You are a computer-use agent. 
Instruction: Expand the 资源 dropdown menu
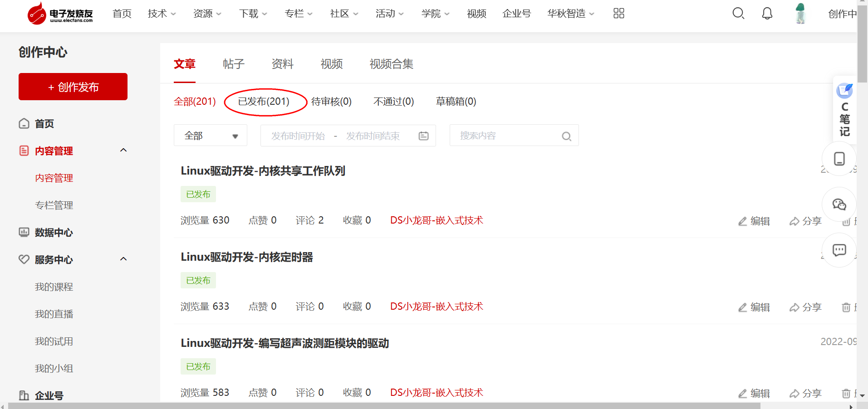(207, 14)
